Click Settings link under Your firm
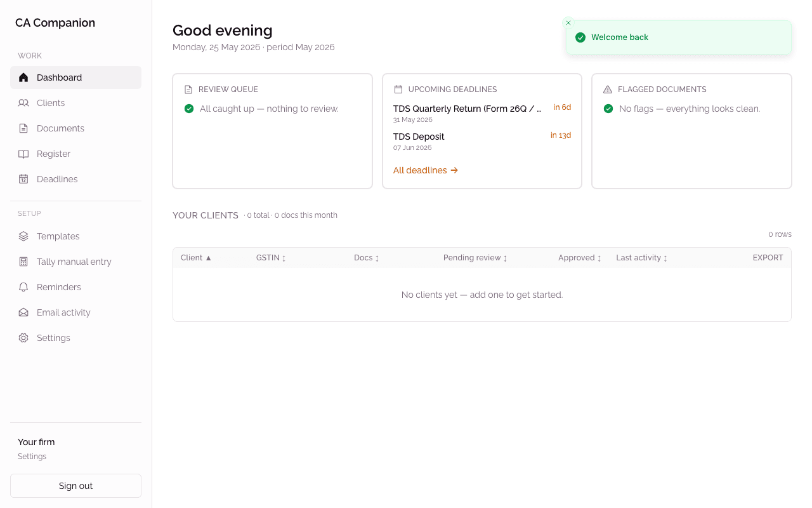 click(x=32, y=457)
